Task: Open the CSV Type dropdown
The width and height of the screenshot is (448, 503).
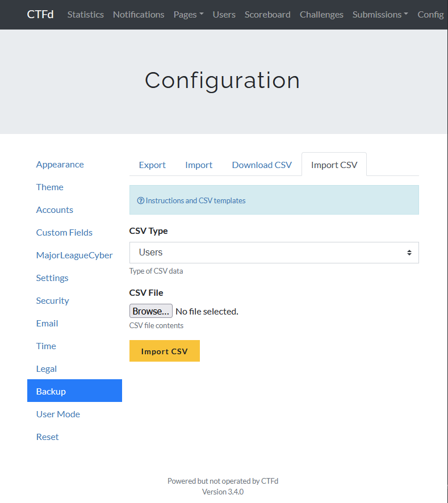Action: (x=274, y=253)
